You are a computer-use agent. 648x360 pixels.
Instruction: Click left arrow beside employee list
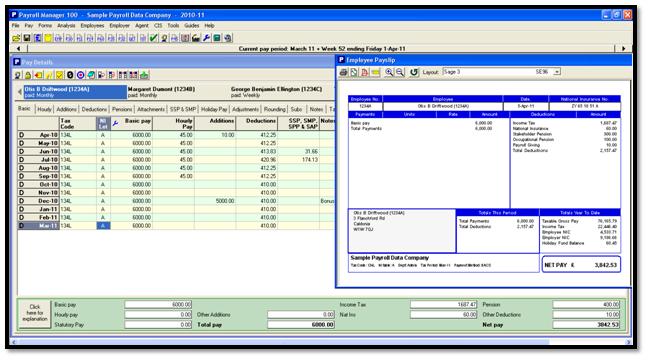click(x=19, y=92)
